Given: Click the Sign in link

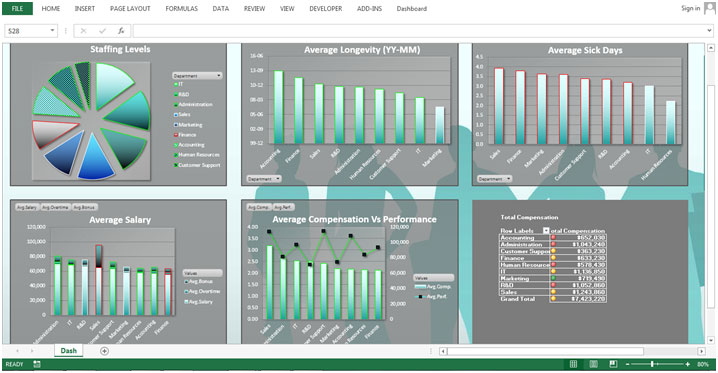Looking at the screenshot, I should pos(691,8).
